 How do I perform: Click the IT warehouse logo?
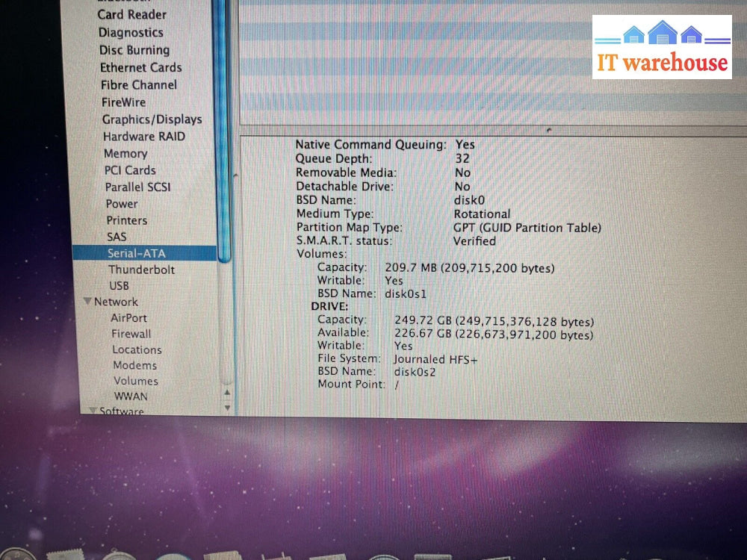662,47
